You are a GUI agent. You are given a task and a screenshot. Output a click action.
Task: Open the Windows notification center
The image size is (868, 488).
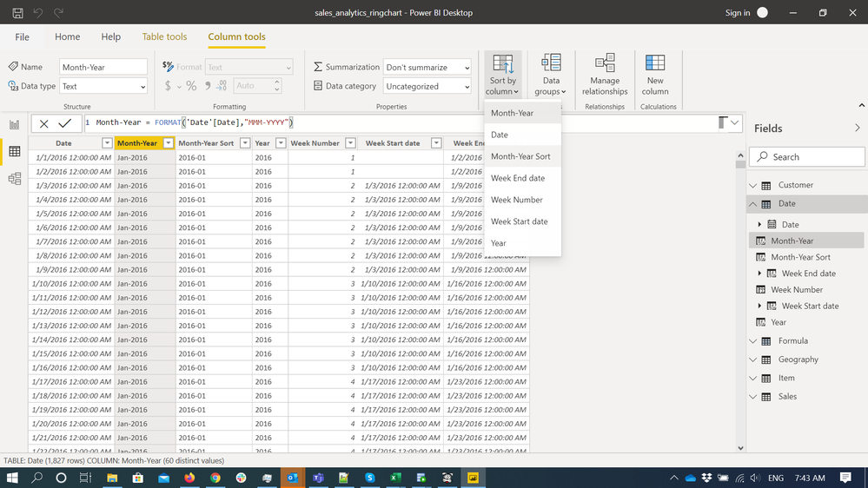coord(845,478)
